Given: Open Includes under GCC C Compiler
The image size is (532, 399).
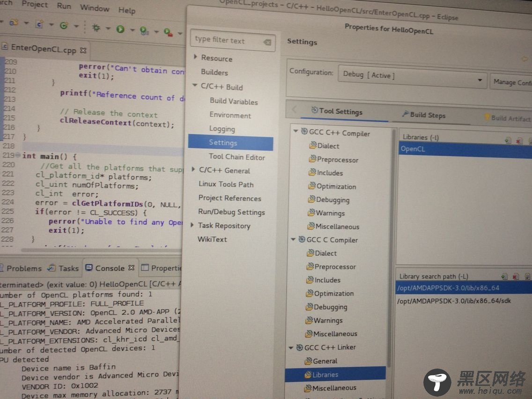Looking at the screenshot, I should tap(323, 280).
